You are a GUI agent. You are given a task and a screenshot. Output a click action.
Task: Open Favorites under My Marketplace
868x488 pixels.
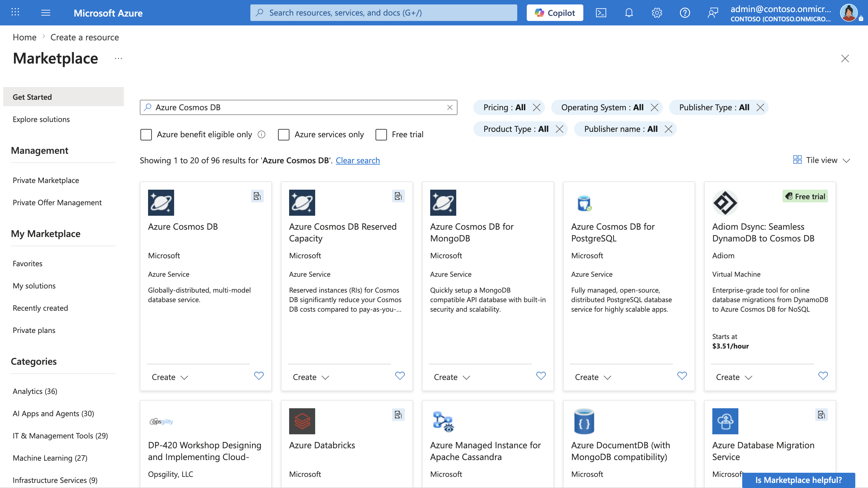[x=28, y=264]
